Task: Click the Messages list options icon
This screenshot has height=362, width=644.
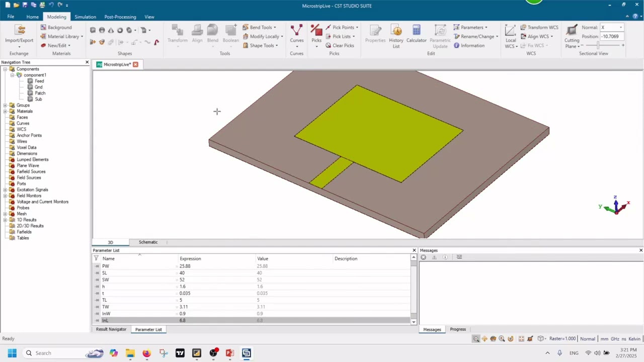Action: pyautogui.click(x=459, y=257)
